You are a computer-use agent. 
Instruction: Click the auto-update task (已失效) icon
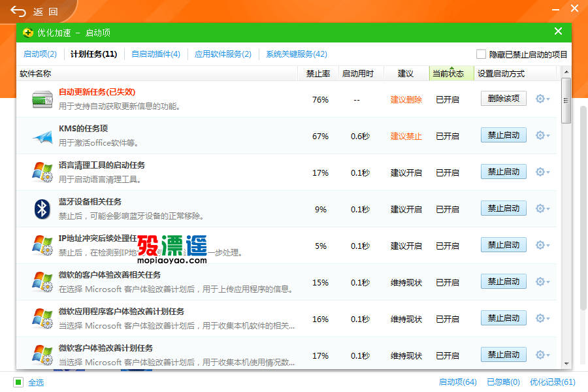[x=42, y=99]
